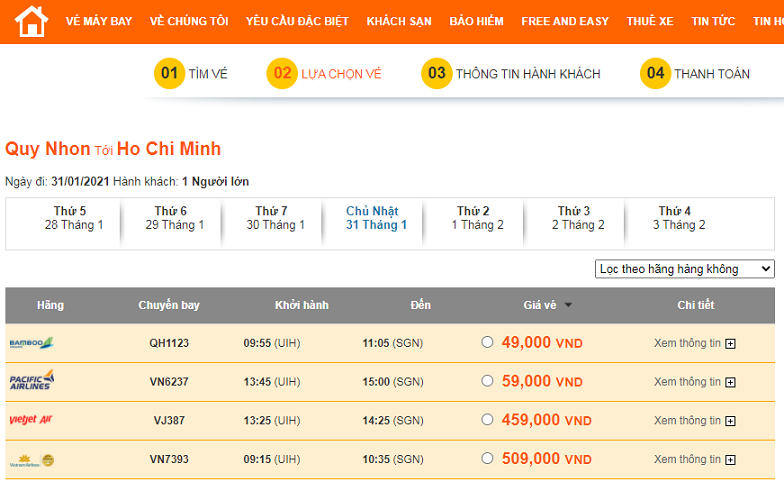Click plus icon for flight VN6237 details
Image resolution: width=784 pixels, height=482 pixels.
click(730, 382)
